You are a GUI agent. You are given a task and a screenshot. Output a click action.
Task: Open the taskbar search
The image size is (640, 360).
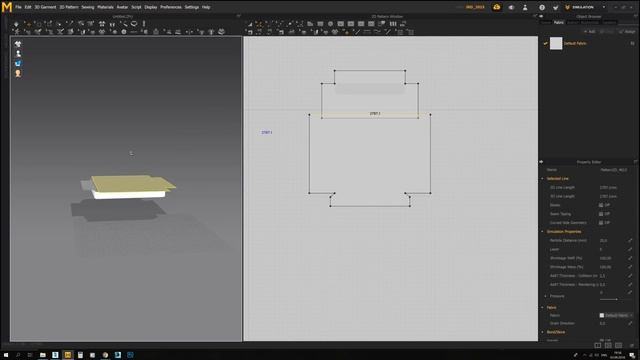(18, 355)
